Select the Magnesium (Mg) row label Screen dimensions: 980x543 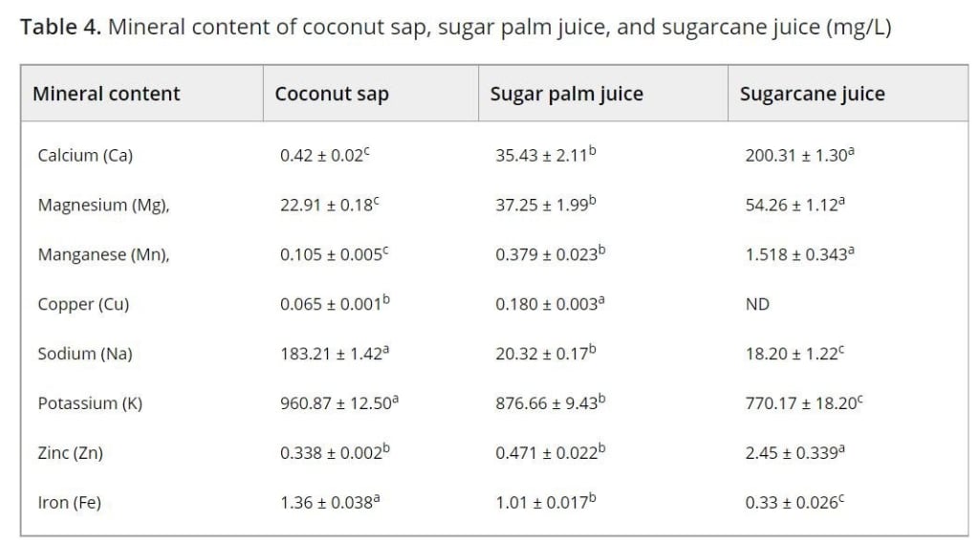tap(103, 205)
